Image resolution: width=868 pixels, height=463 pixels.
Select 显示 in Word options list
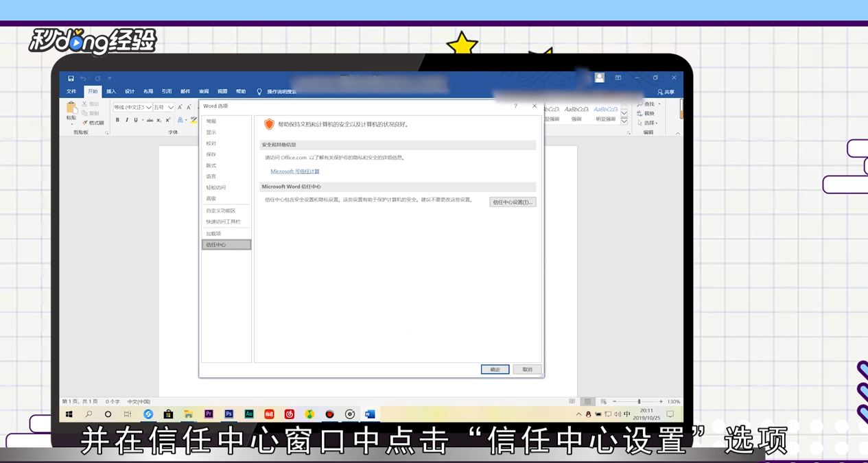(226, 132)
